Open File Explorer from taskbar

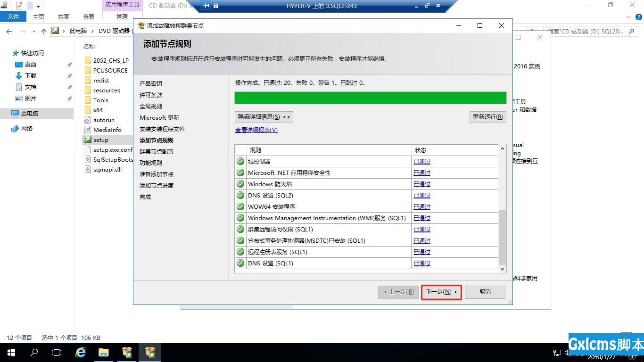coord(104,352)
